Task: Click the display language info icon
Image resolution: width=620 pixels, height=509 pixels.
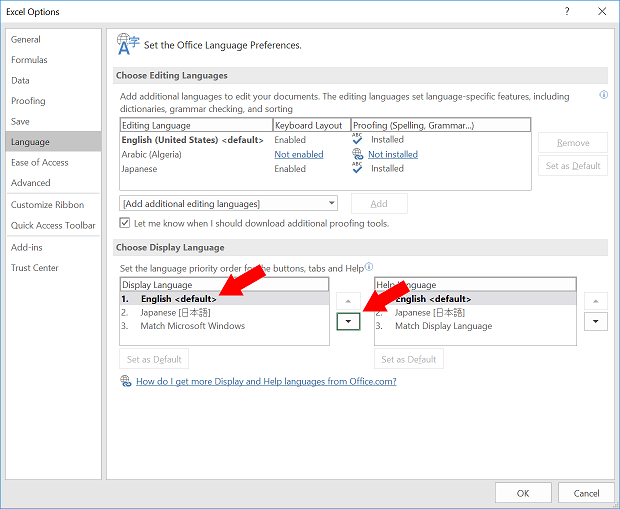Action: pyautogui.click(x=369, y=267)
